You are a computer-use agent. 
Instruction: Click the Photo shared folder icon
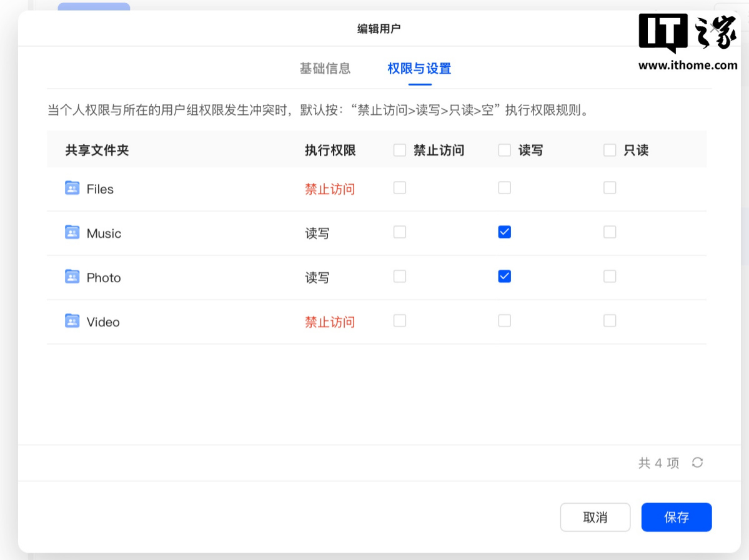(x=72, y=277)
